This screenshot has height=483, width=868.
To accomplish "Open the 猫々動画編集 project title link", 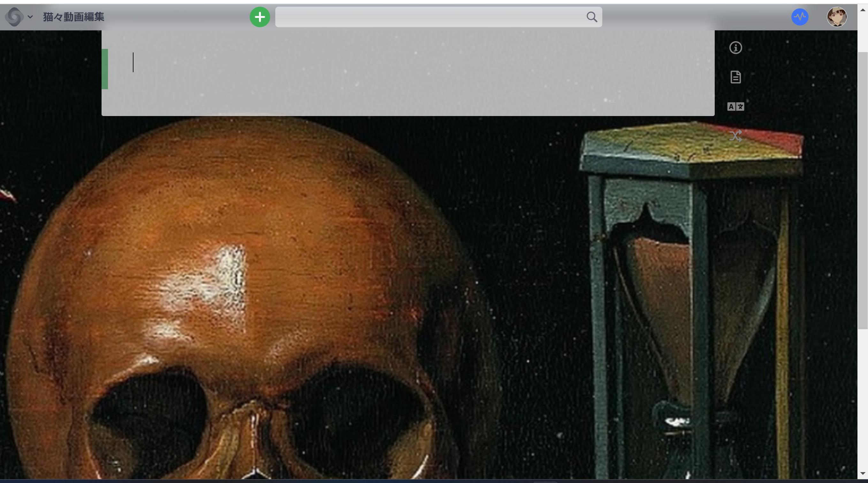I will (73, 17).
